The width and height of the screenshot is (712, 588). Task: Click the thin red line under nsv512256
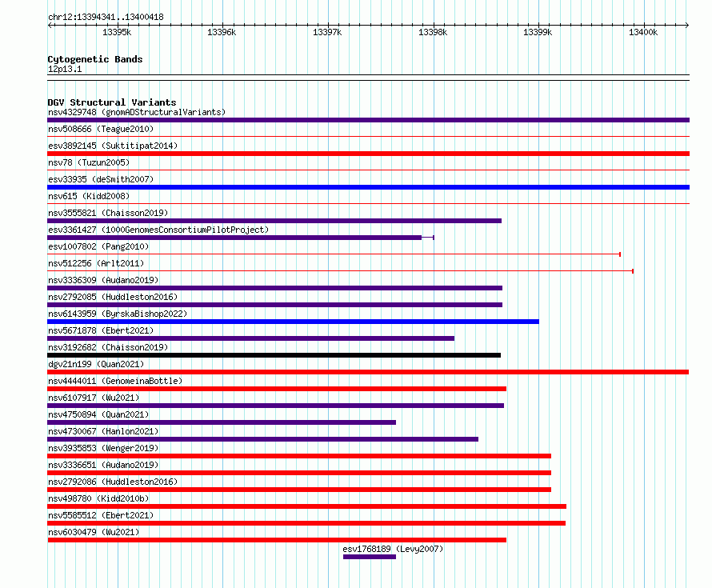coord(340,271)
